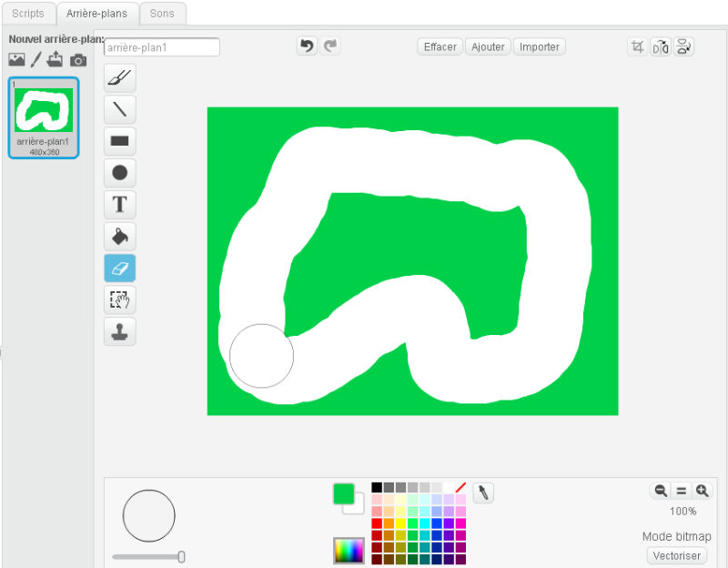Click the Effacer button
The height and width of the screenshot is (568, 728).
point(440,46)
